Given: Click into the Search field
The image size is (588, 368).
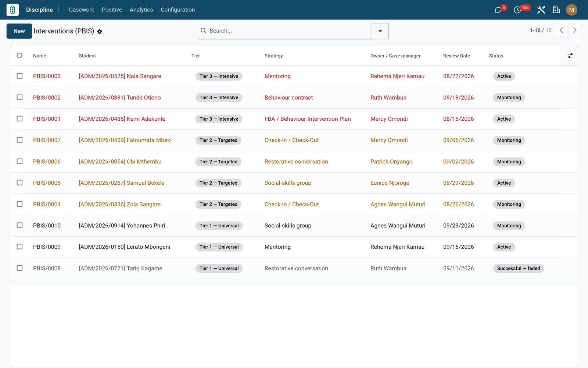Looking at the screenshot, I should click(290, 31).
